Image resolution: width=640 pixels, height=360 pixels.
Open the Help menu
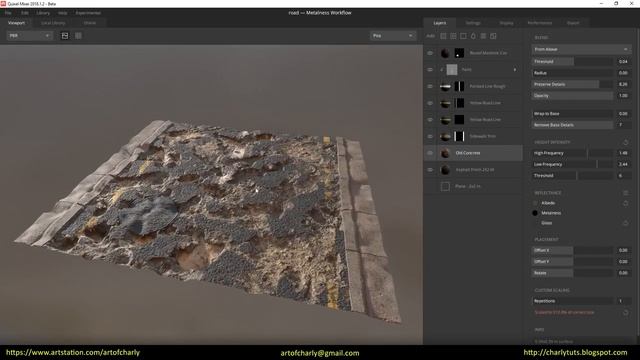(x=62, y=13)
